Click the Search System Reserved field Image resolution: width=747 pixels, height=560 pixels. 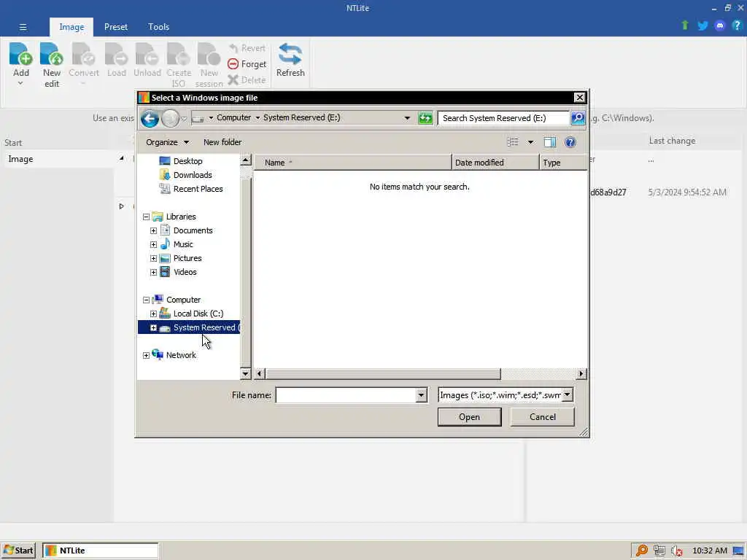tap(503, 118)
